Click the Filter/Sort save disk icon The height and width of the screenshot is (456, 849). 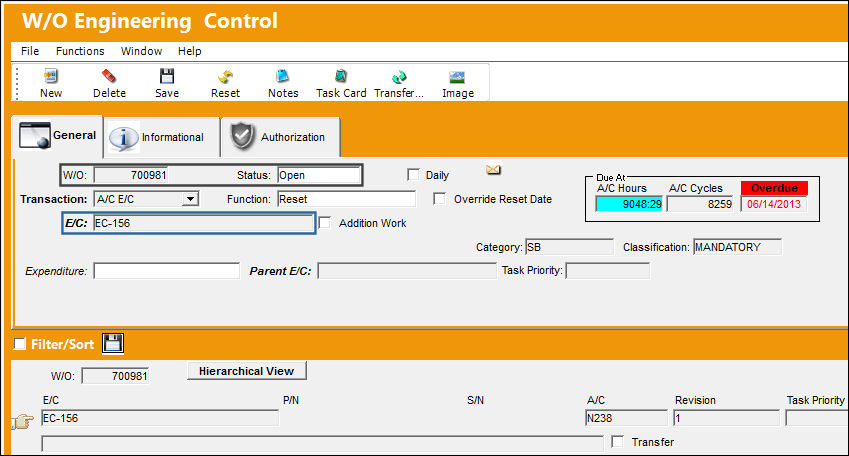tap(113, 343)
